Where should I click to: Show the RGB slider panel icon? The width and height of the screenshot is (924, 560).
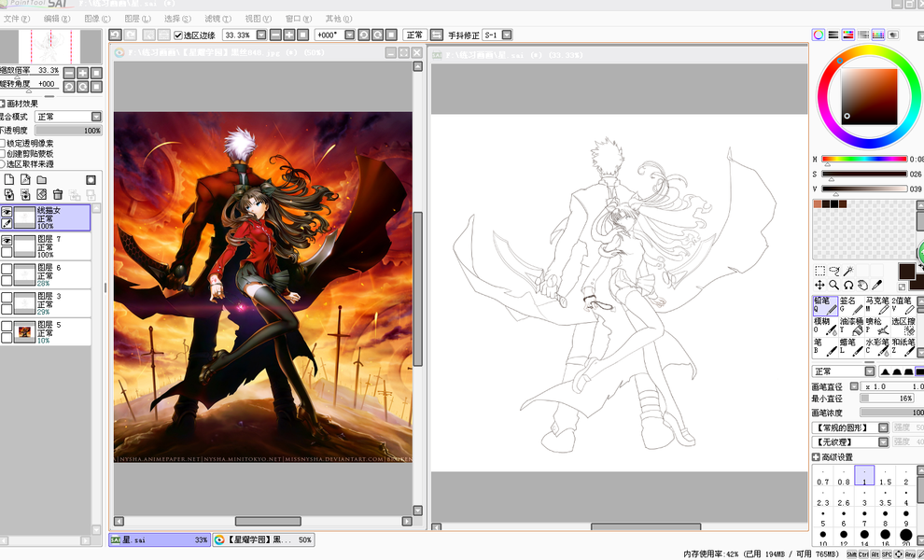coord(833,35)
